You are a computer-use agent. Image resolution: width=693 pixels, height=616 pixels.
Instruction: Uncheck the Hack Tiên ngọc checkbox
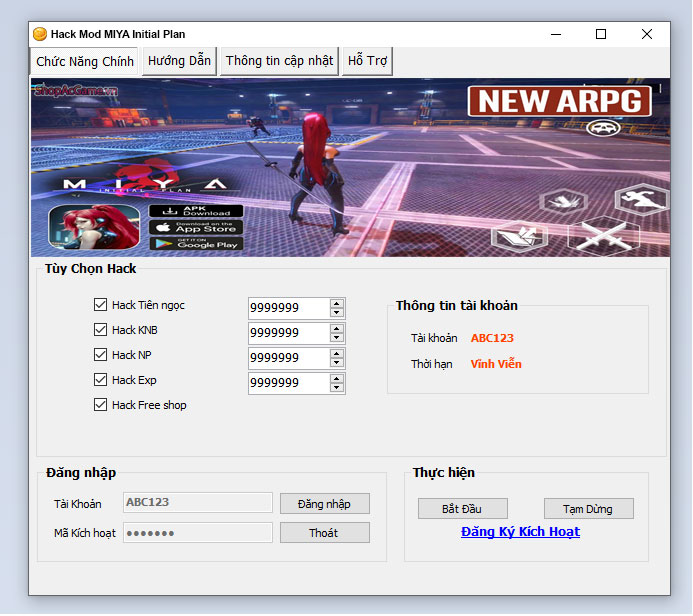point(100,304)
